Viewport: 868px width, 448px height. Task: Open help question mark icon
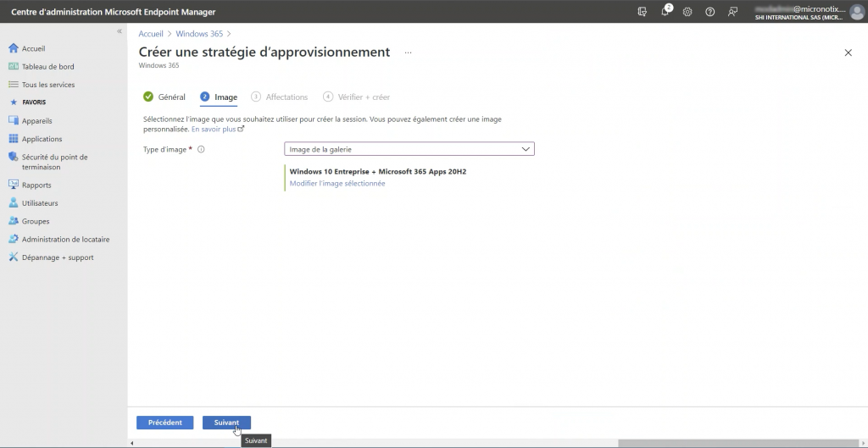click(710, 12)
